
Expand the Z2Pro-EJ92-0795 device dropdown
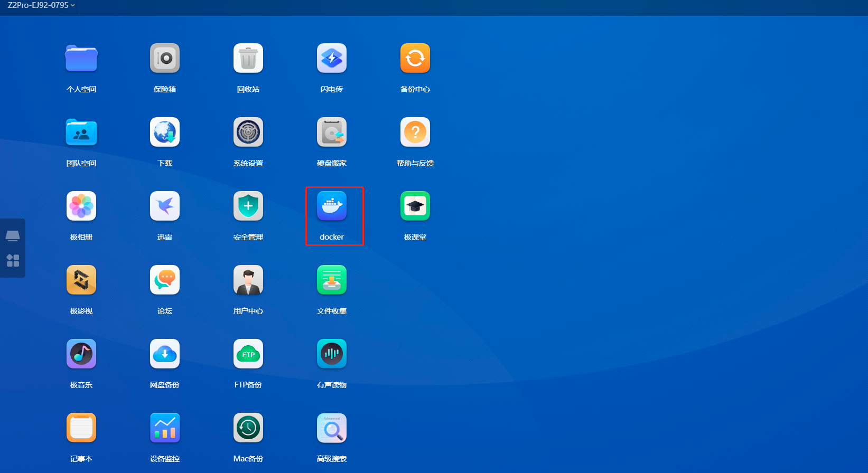point(41,5)
